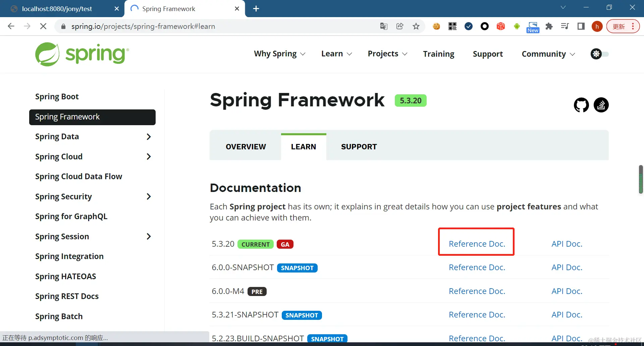Open Google Translate icon in address bar

pyautogui.click(x=384, y=26)
